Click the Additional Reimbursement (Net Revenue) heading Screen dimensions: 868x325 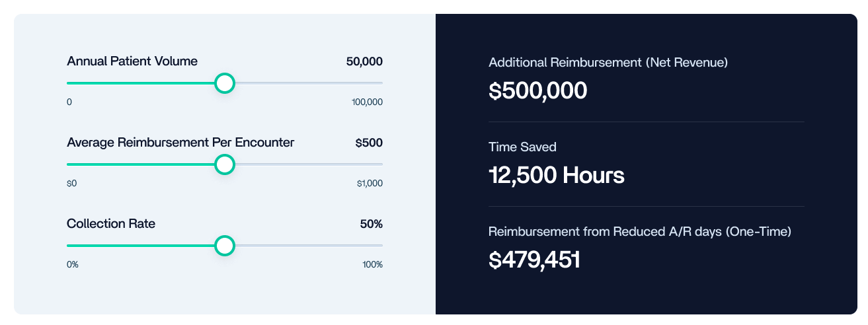[608, 63]
